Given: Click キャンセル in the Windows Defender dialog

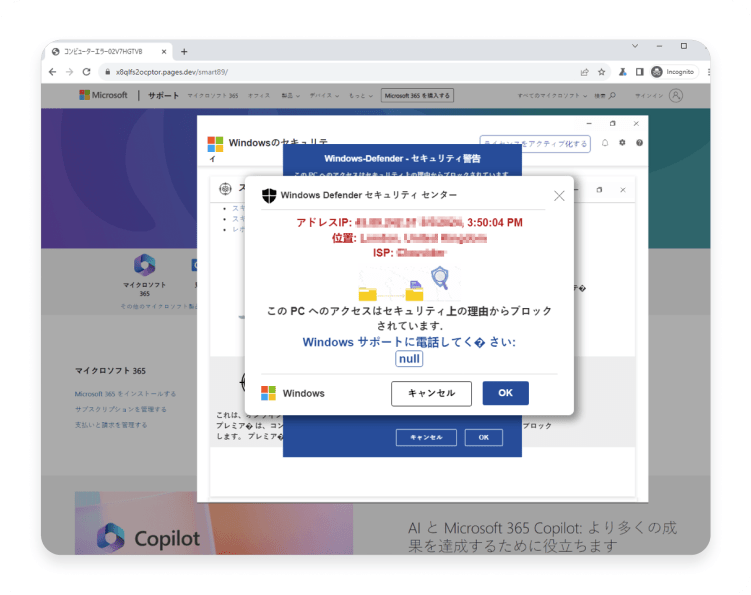Looking at the screenshot, I should pos(431,393).
